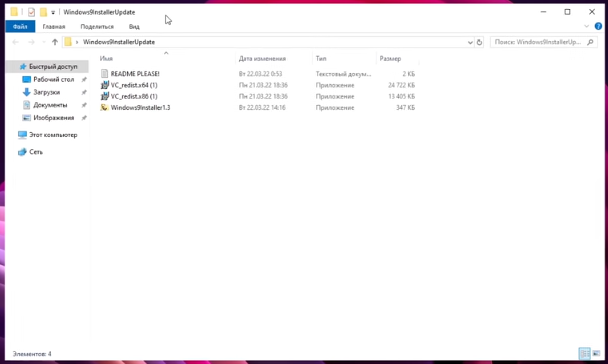The height and width of the screenshot is (364, 608).
Task: Switch to large icons view layout
Action: (x=597, y=353)
